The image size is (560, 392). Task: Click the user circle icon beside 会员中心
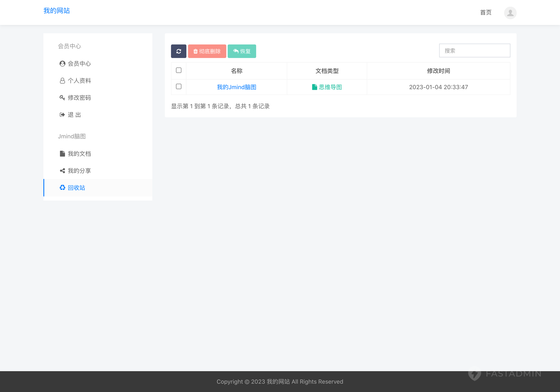tap(62, 64)
